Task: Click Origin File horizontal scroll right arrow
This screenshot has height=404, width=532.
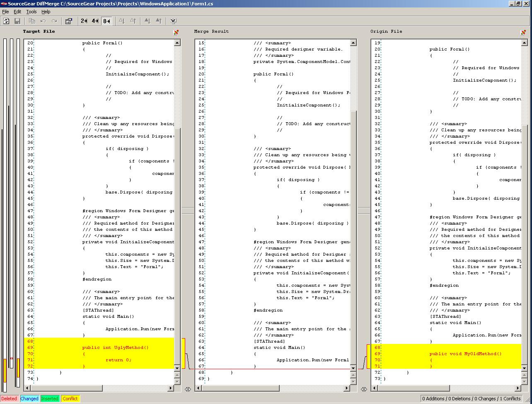Action: pyautogui.click(x=518, y=388)
